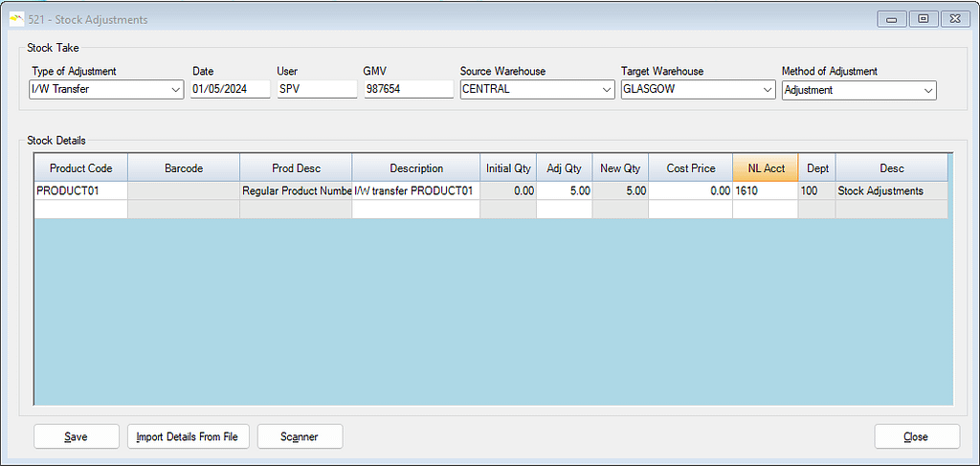This screenshot has width=980, height=466.
Task: Select the PRODUCT01 product code cell
Action: [x=81, y=191]
